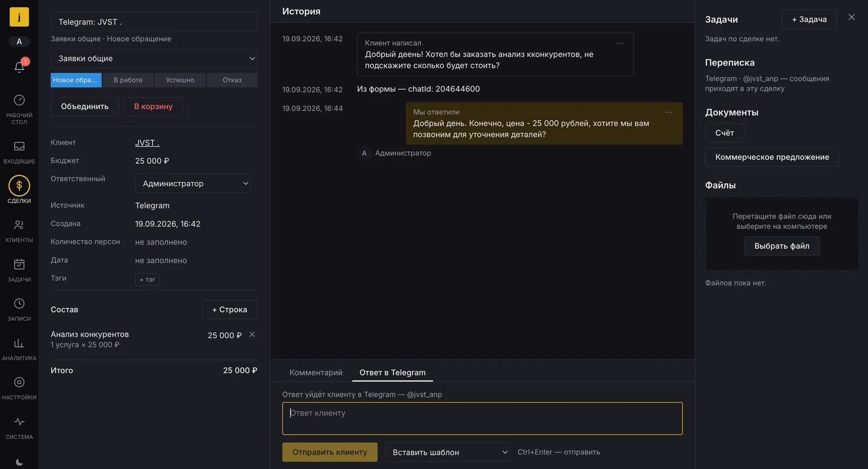Viewport: 868px width, 469px height.
Task: Add a line with + Строка
Action: coord(230,309)
